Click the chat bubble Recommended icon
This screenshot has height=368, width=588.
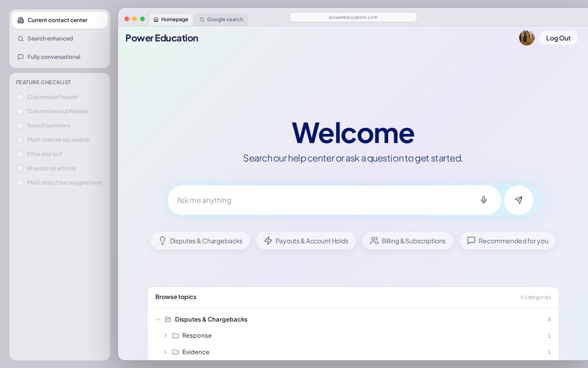pyautogui.click(x=471, y=241)
